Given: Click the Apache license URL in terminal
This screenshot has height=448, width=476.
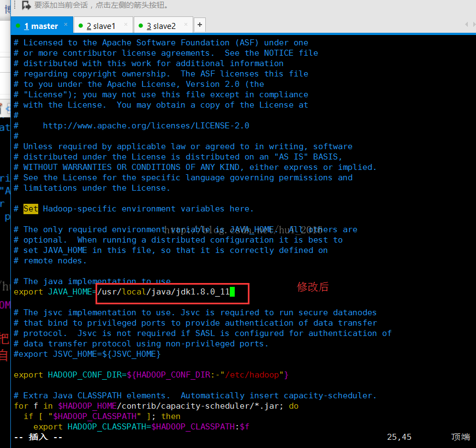Looking at the screenshot, I should click(x=146, y=126).
